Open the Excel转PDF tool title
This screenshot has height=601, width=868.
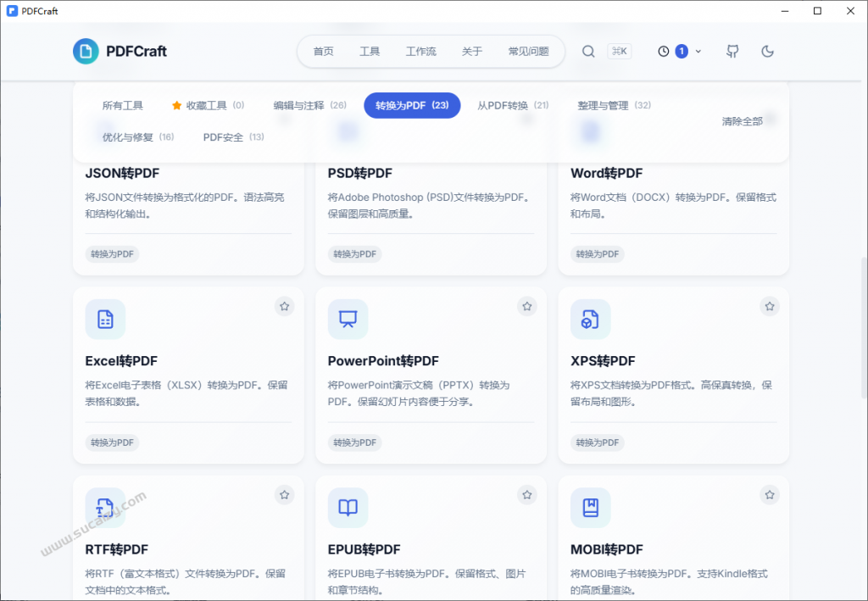121,361
